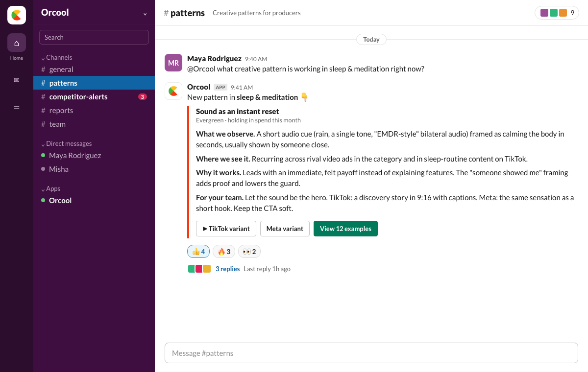Click 'Last reply 1h ago' text

(267, 269)
